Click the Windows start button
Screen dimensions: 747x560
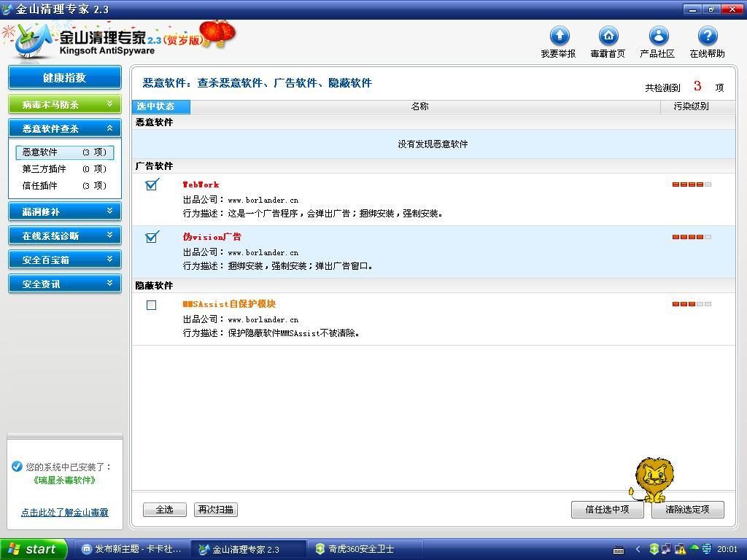coord(34,550)
